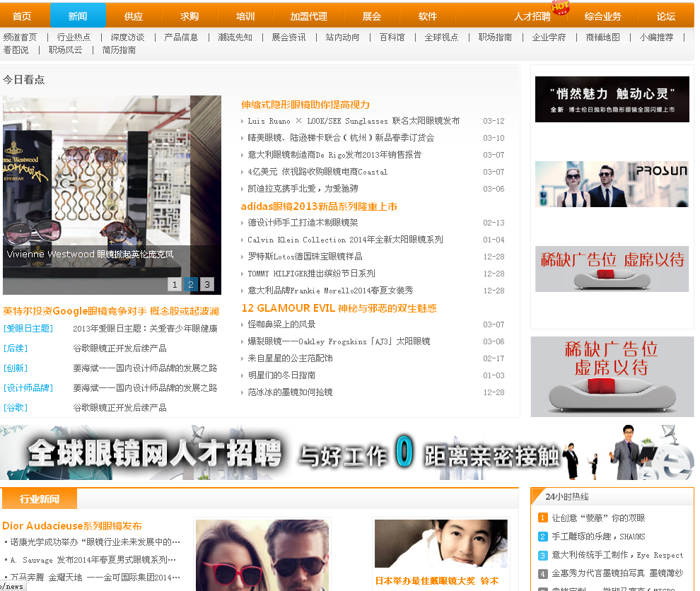Open hotline item 手工雕琢的乐趣, SHAUNS
Viewport: 700px width, 591px height.
coord(599,537)
